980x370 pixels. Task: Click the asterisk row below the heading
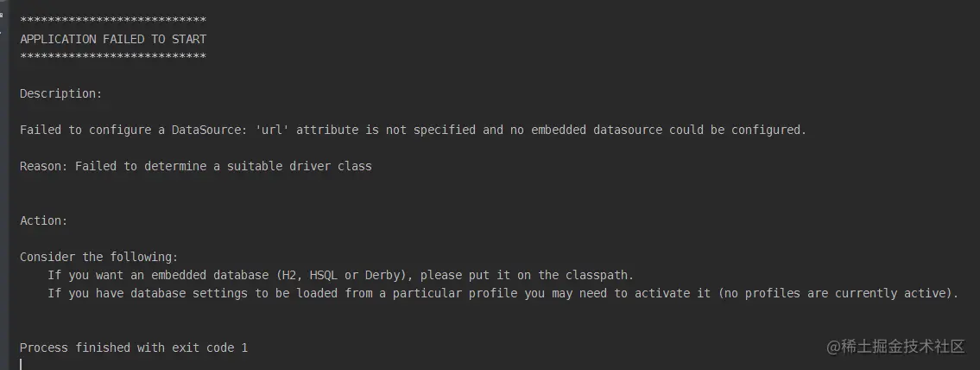point(113,57)
